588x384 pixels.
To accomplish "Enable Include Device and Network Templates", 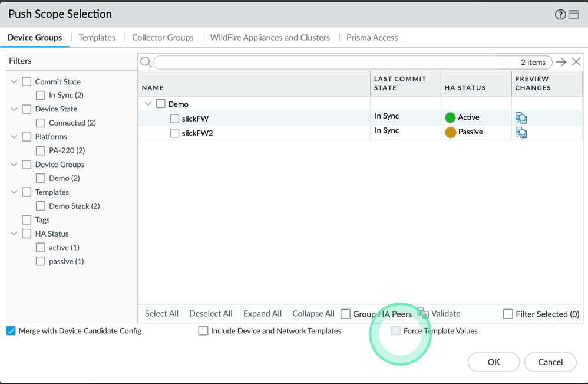I will point(203,331).
